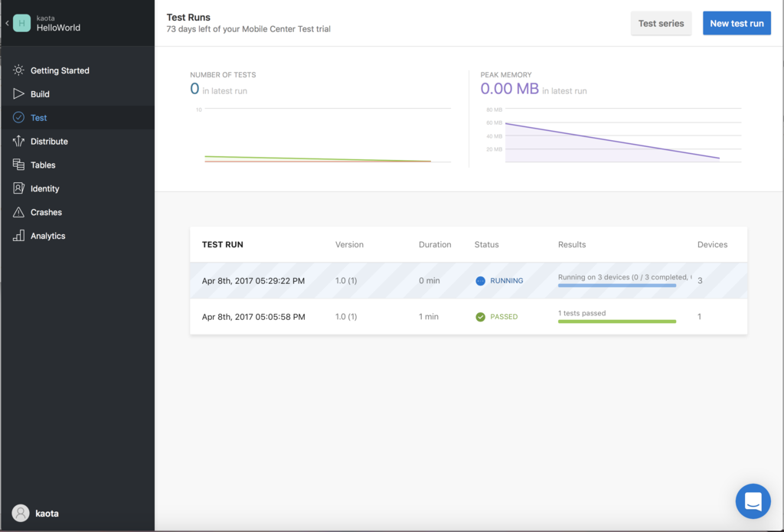This screenshot has height=532, width=784.
Task: Click the HelloWorld app avatar icon
Action: point(21,23)
